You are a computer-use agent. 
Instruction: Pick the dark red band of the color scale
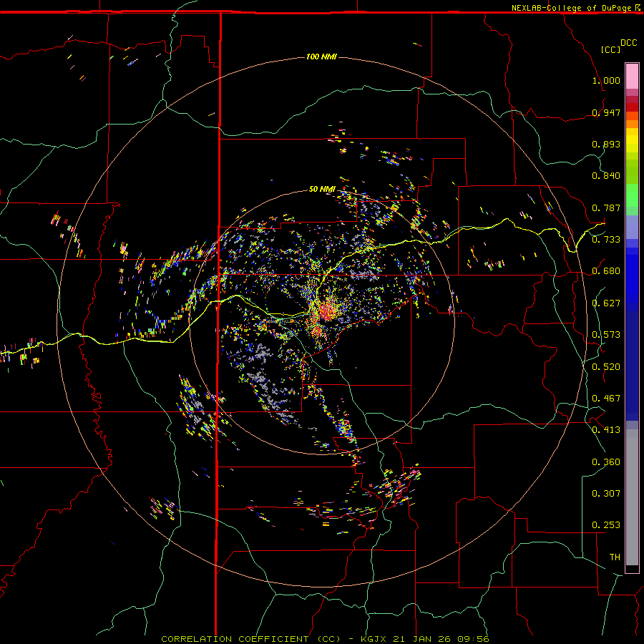point(632,107)
